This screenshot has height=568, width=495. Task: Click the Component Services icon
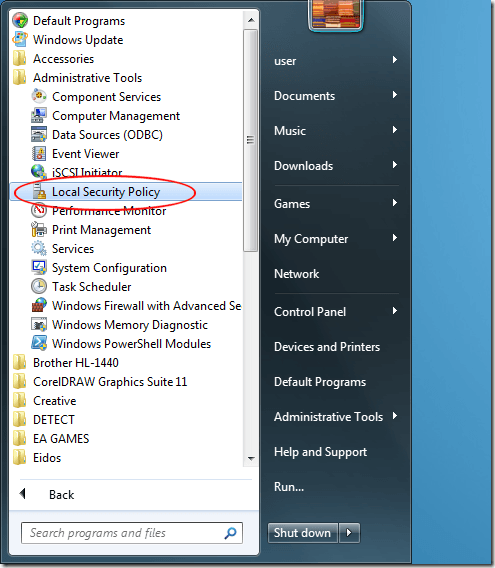click(39, 96)
